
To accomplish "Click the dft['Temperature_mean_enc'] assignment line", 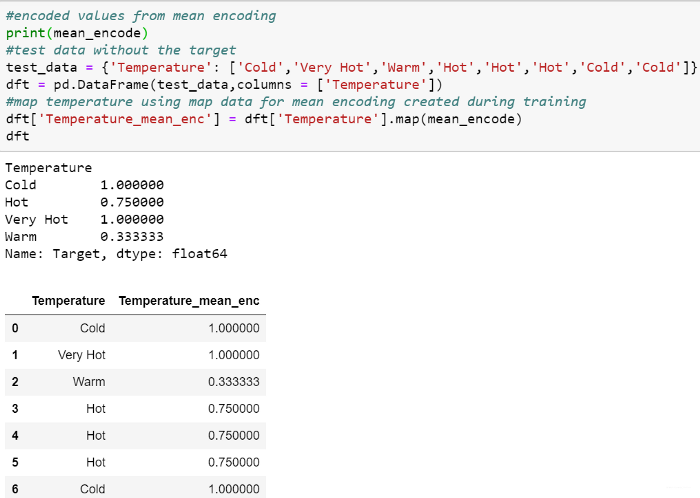I will [x=263, y=119].
